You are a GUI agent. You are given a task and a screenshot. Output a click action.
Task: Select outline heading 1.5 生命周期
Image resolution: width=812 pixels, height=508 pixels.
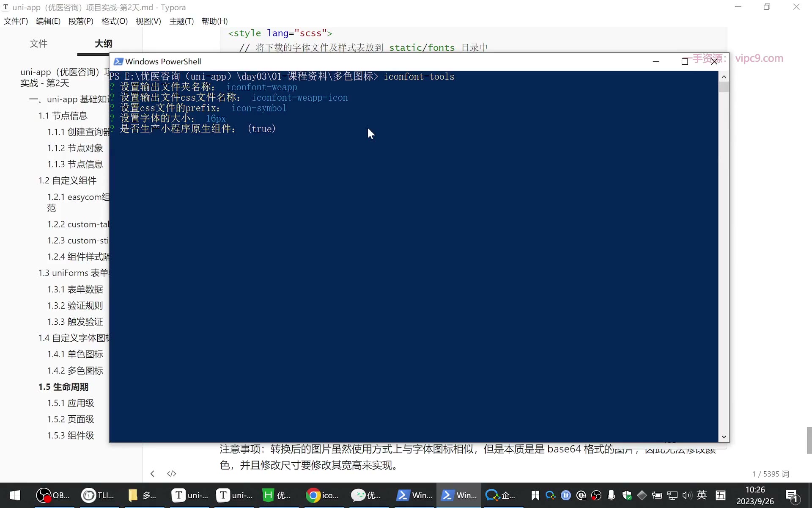pos(63,387)
